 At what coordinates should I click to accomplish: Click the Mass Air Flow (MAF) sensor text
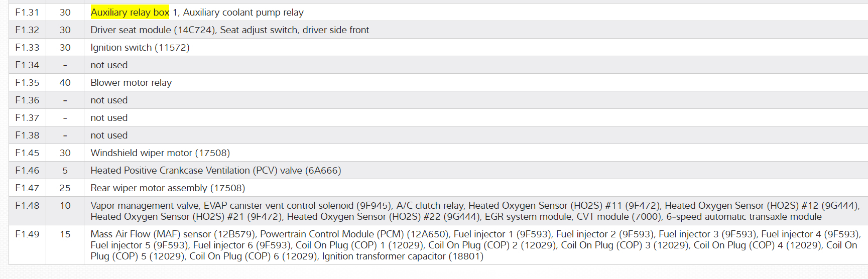tap(151, 234)
